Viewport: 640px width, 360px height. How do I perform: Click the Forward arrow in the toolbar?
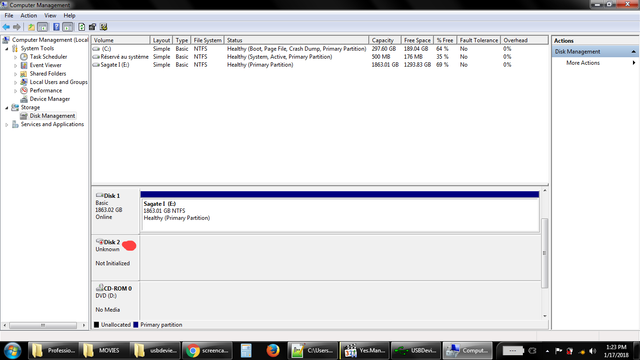(16, 27)
